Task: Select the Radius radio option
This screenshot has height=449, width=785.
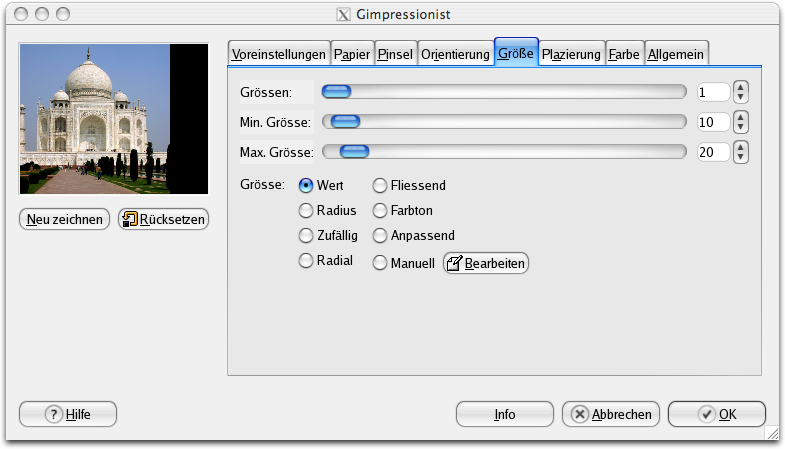Action: point(306,211)
